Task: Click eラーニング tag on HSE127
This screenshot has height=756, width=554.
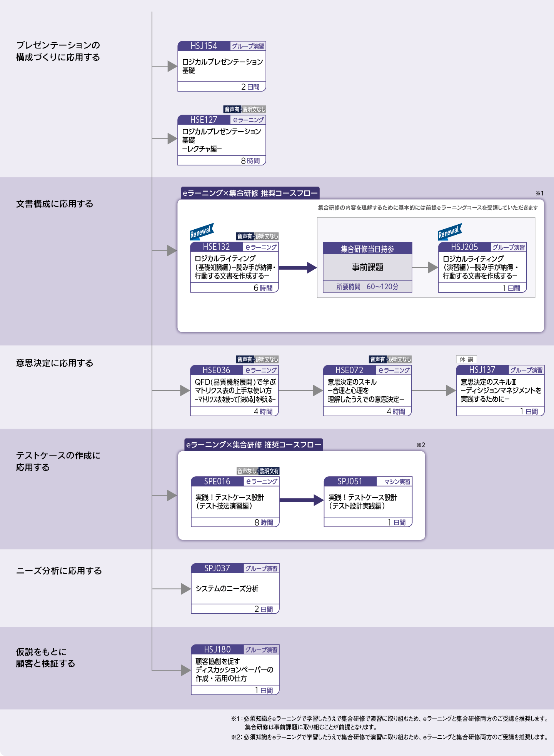Action: pyautogui.click(x=248, y=120)
